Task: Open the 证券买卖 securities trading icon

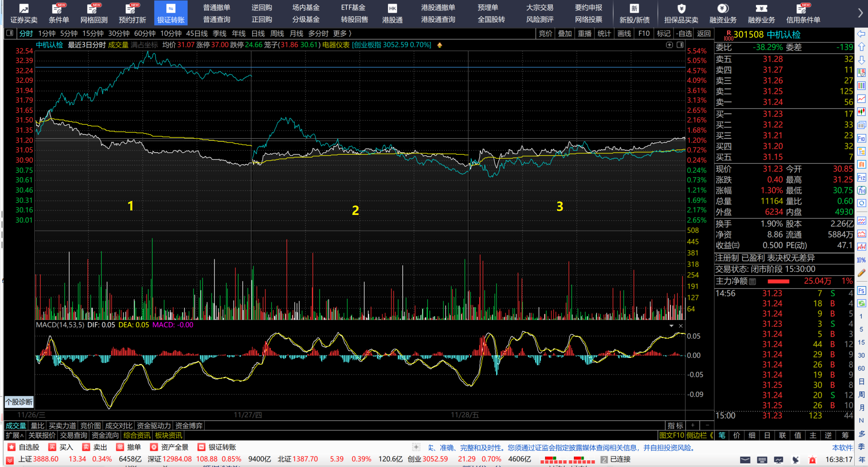Action: point(24,13)
